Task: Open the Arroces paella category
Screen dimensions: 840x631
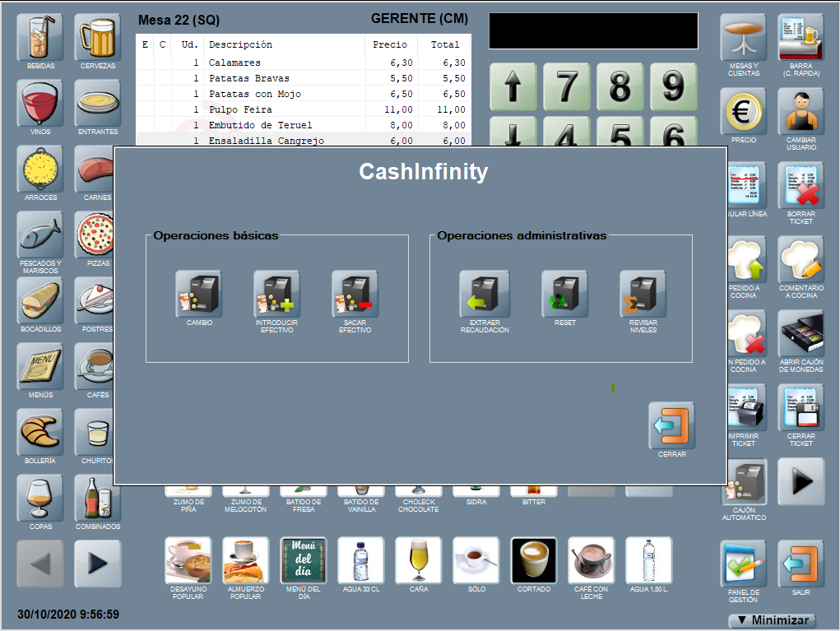Action: tap(40, 169)
